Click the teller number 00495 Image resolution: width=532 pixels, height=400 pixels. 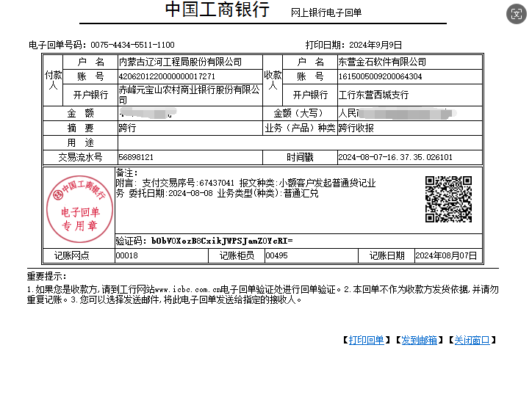click(276, 255)
